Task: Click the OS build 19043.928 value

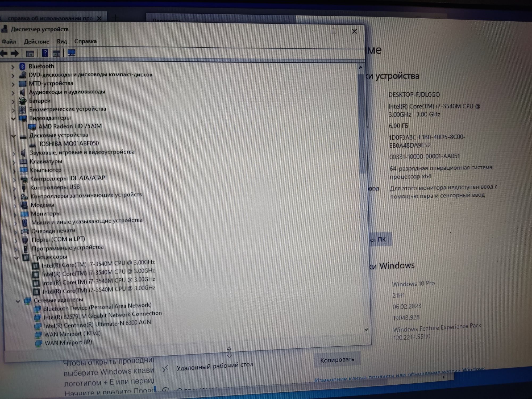Action: (406, 318)
